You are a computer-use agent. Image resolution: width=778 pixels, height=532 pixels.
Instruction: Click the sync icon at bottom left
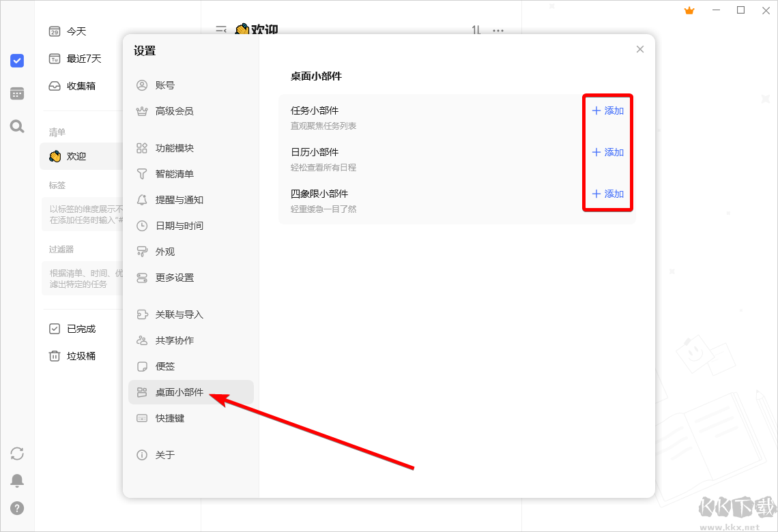tap(16, 453)
